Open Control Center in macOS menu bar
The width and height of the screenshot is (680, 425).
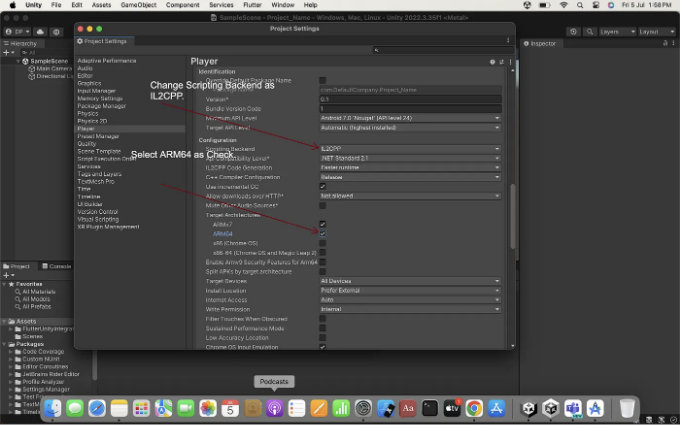click(596, 5)
